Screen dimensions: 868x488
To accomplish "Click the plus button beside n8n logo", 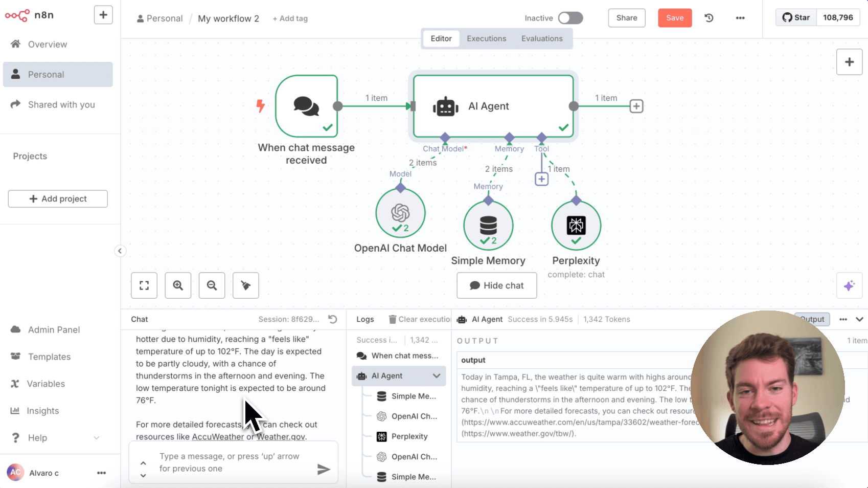I will [103, 15].
